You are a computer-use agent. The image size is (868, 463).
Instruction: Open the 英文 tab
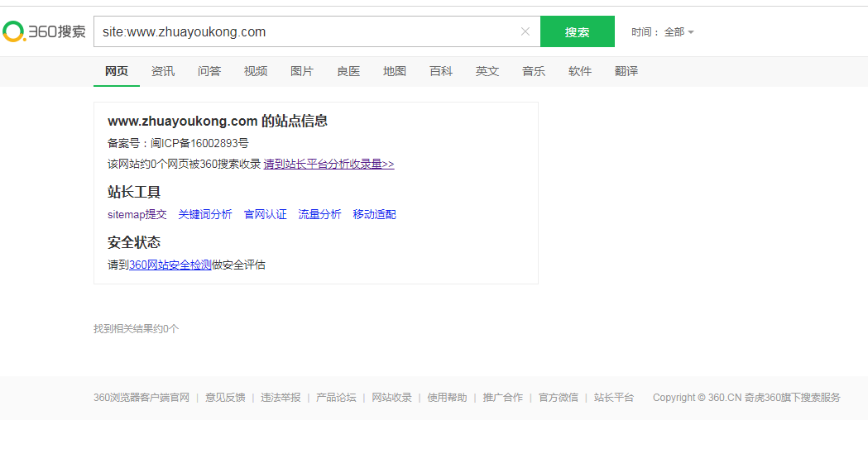click(x=487, y=71)
